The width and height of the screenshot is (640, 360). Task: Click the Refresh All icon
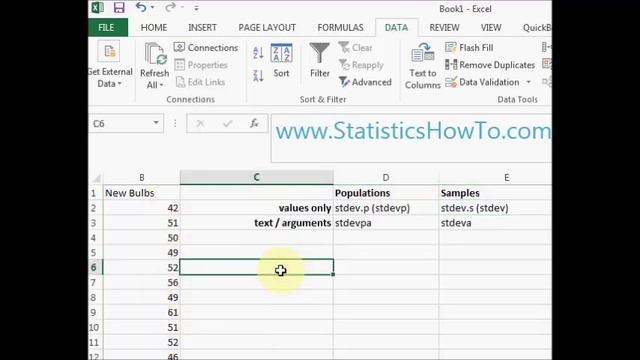pyautogui.click(x=155, y=54)
